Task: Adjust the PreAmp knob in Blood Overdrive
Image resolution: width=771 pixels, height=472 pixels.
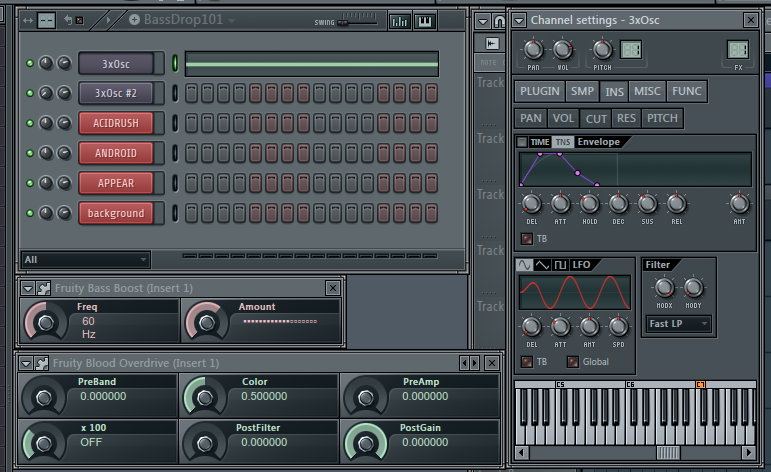Action: coord(365,397)
